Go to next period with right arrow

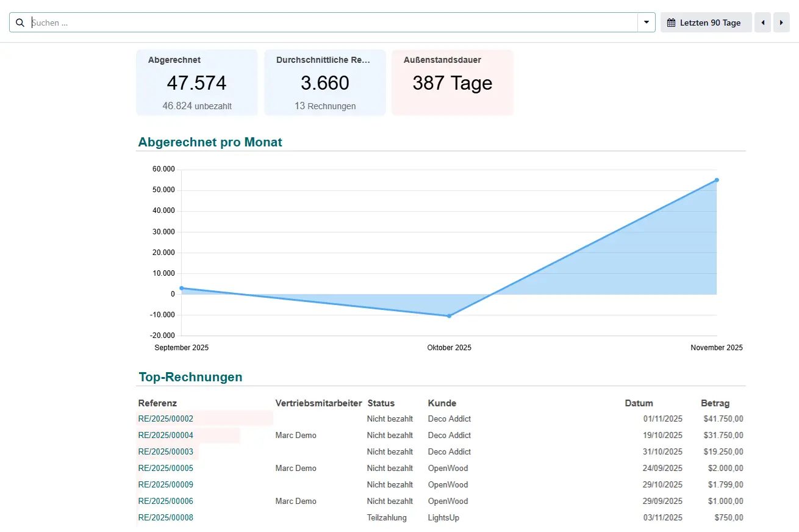click(x=781, y=23)
